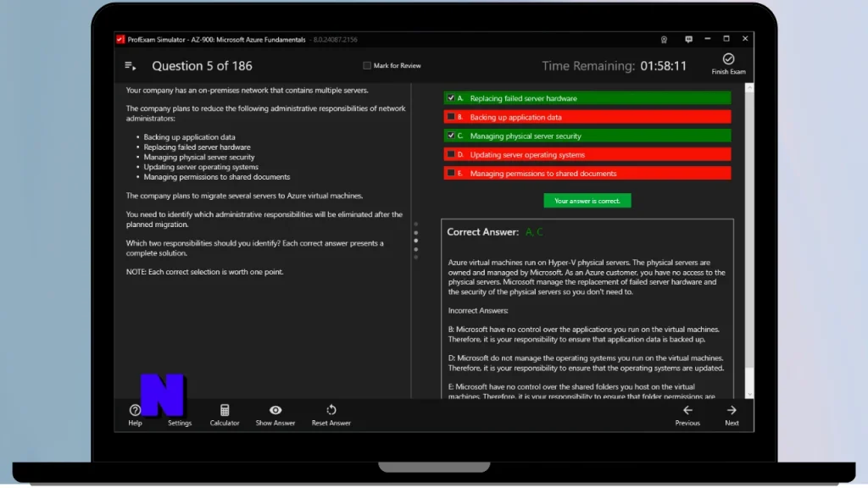Click bullet 'Backing up application data' in question

[189, 136]
